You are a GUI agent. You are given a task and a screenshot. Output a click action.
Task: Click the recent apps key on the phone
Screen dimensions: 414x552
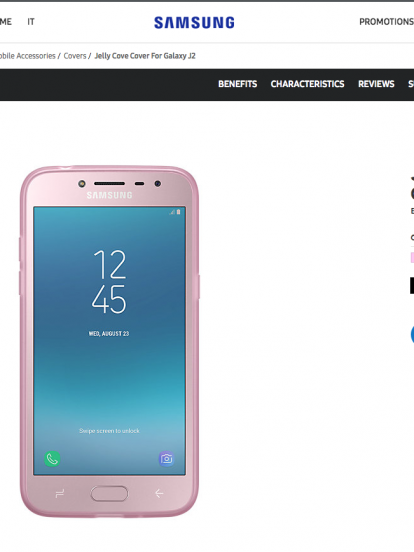(x=60, y=494)
